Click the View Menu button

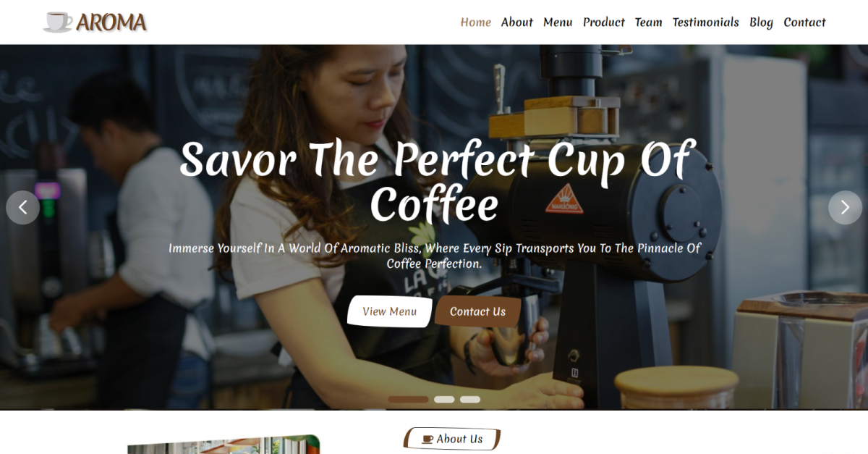click(x=390, y=311)
